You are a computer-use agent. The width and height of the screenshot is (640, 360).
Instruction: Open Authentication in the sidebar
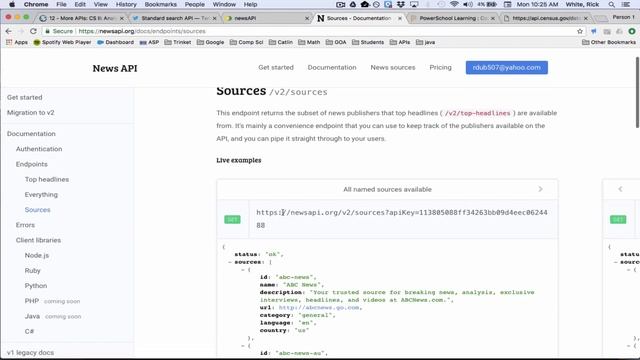39,149
